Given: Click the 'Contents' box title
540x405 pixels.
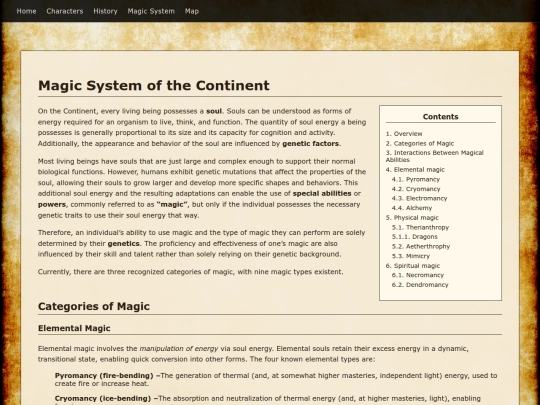Looking at the screenshot, I should (x=440, y=117).
